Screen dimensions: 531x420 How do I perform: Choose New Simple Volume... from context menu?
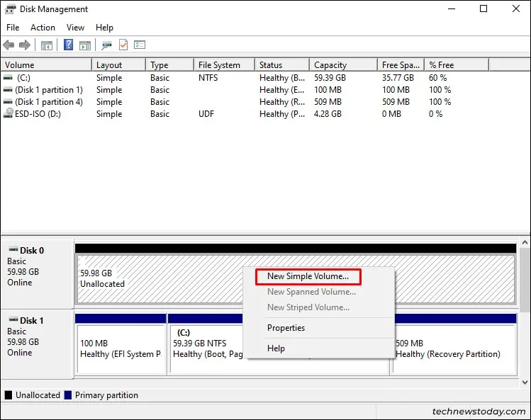tap(308, 276)
